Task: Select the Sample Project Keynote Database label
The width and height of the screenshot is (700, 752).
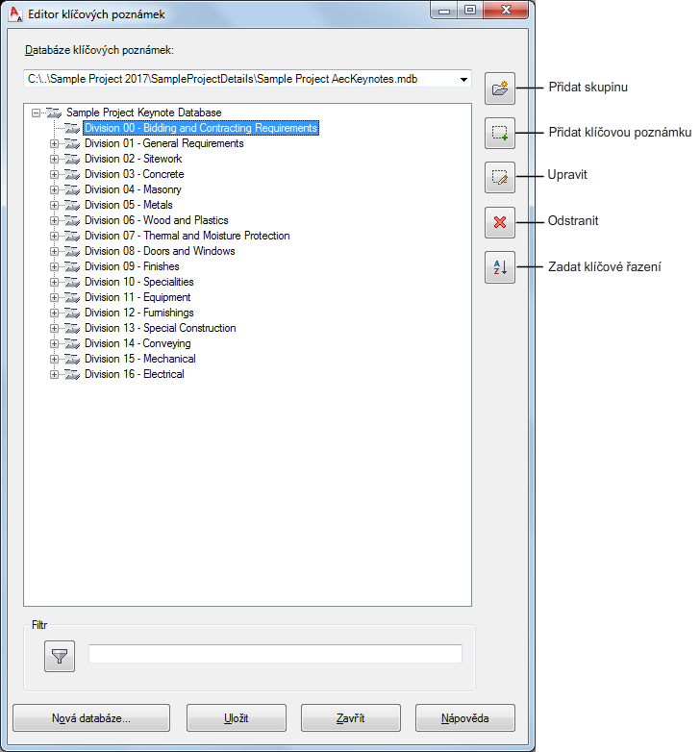Action: pos(144,113)
